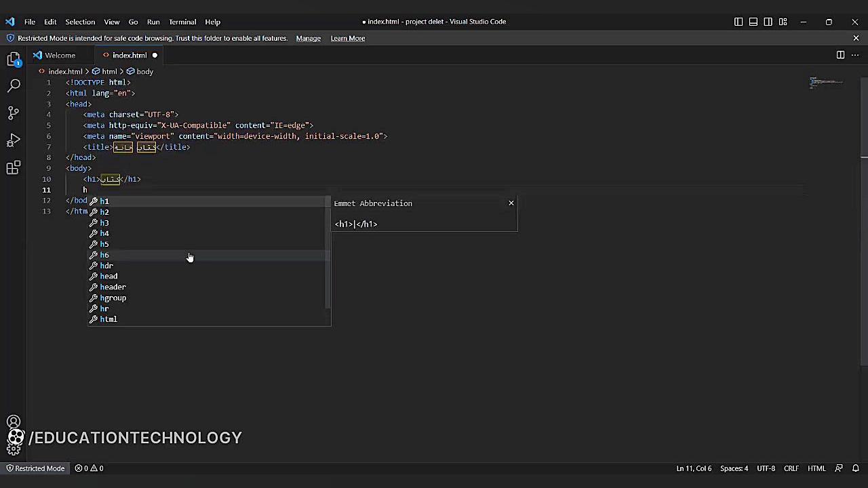Open the Source Control icon
The width and height of the screenshot is (868, 488).
coord(14,113)
